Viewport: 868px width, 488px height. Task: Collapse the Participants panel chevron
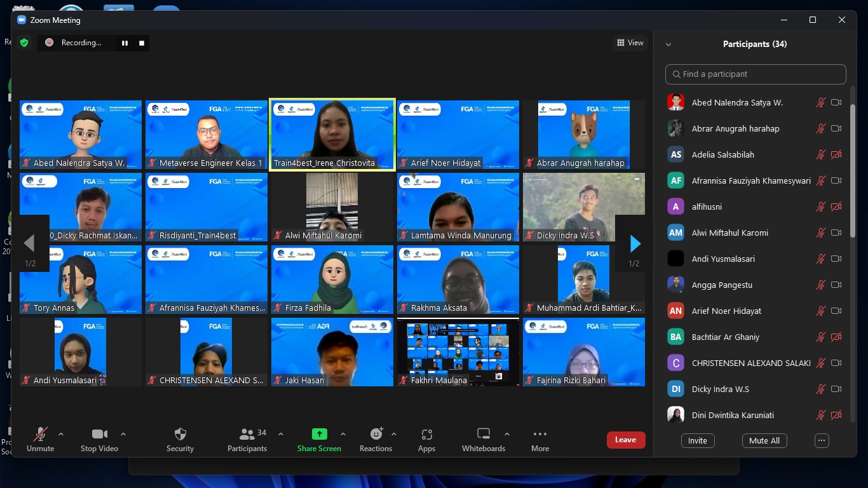[x=667, y=44]
